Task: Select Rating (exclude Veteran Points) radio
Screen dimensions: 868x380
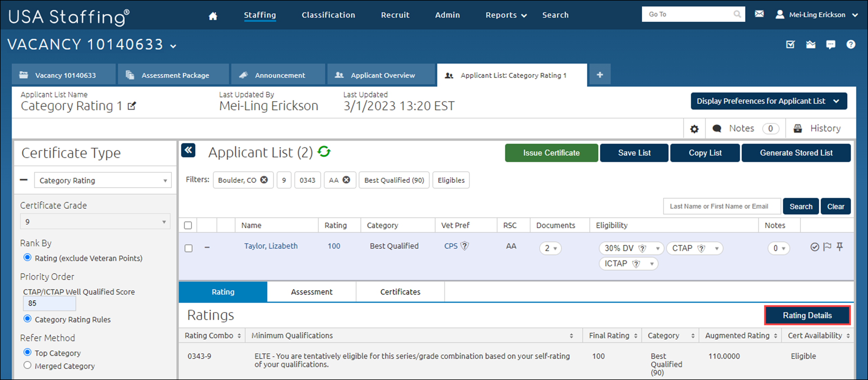Action: [27, 257]
